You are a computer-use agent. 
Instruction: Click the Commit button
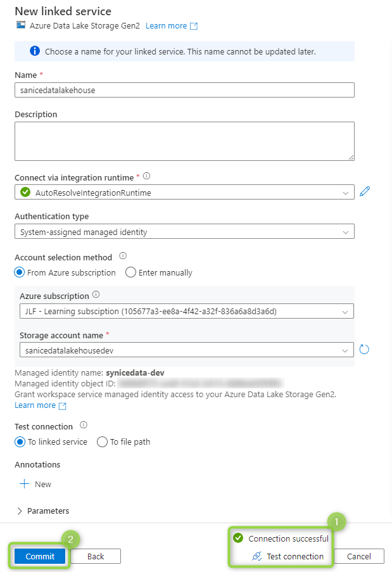tap(40, 556)
